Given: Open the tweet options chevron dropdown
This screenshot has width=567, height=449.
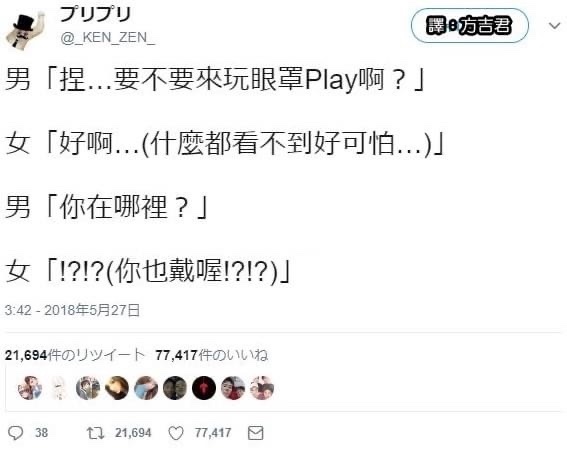Looking at the screenshot, I should pyautogui.click(x=554, y=26).
